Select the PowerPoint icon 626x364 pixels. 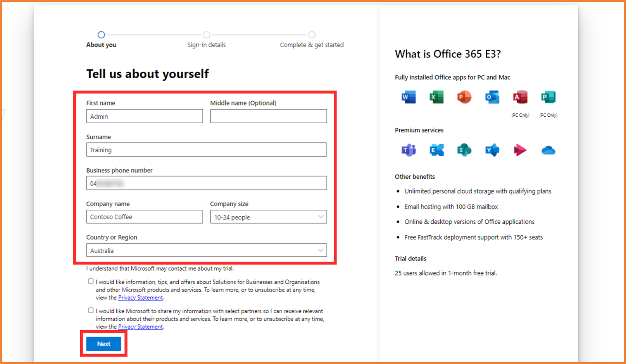pyautogui.click(x=464, y=97)
